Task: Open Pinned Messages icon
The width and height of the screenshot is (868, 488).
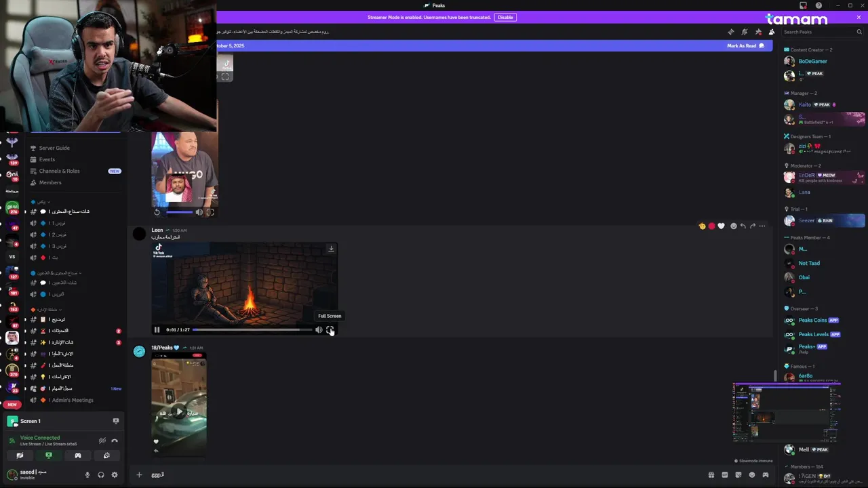Action: pos(758,32)
